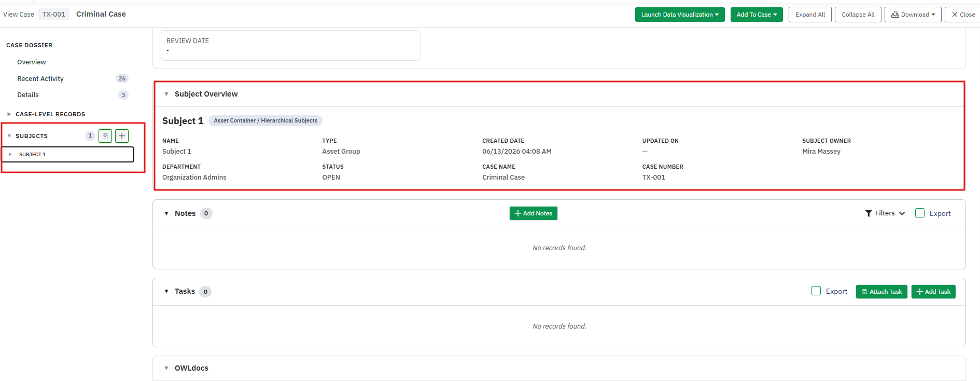Viewport: 980px width, 381px height.
Task: Click the Tasks count badge 0
Action: pyautogui.click(x=205, y=292)
